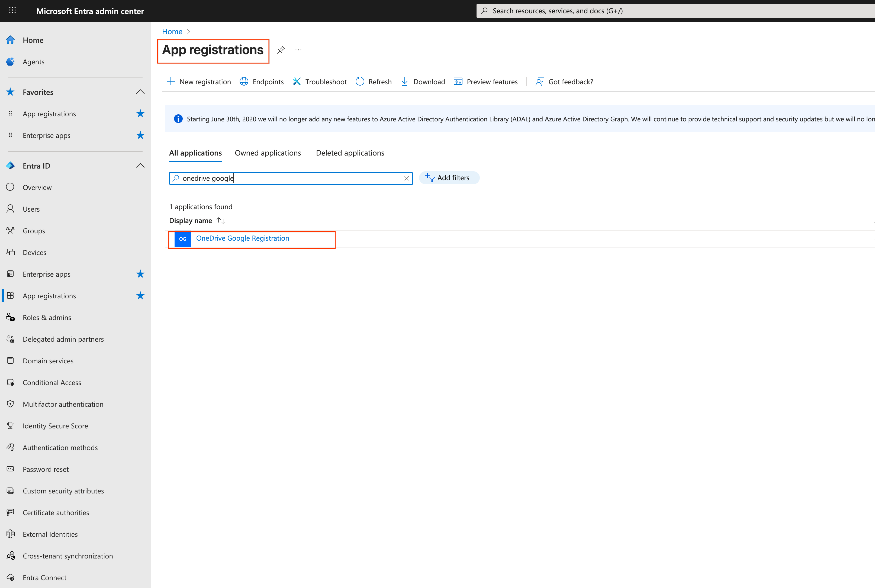Select the Troubleshoot toolbar icon

click(x=297, y=81)
